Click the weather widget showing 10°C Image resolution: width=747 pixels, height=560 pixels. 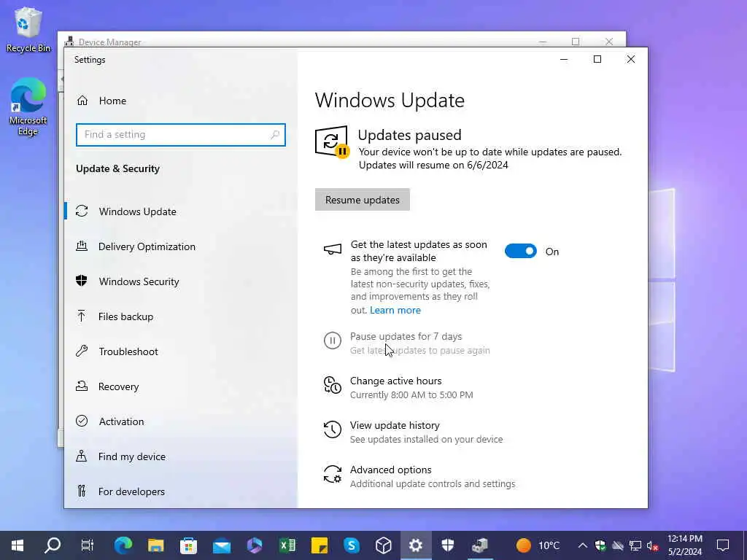point(538,545)
